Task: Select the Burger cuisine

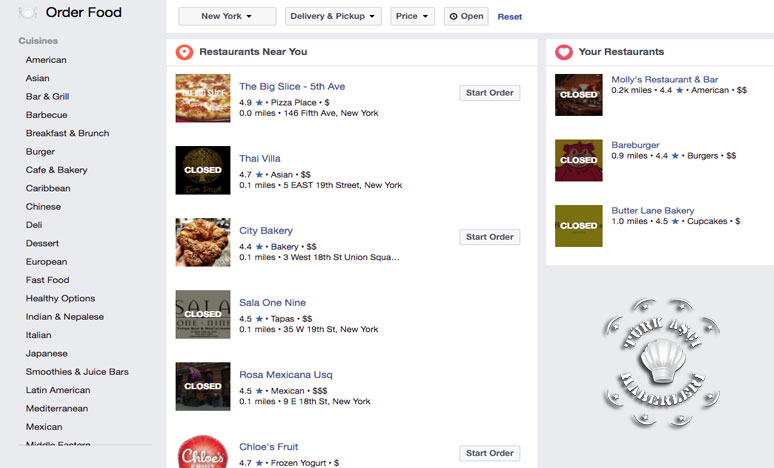Action: pos(40,152)
